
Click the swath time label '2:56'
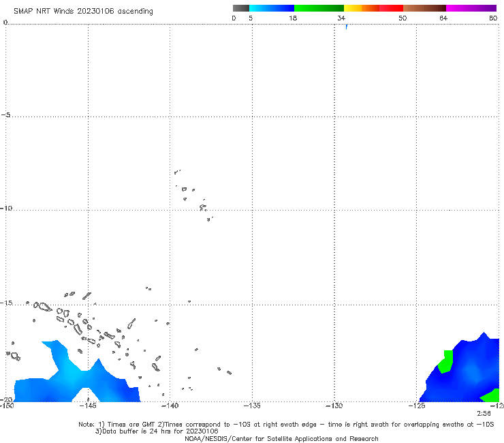click(484, 414)
